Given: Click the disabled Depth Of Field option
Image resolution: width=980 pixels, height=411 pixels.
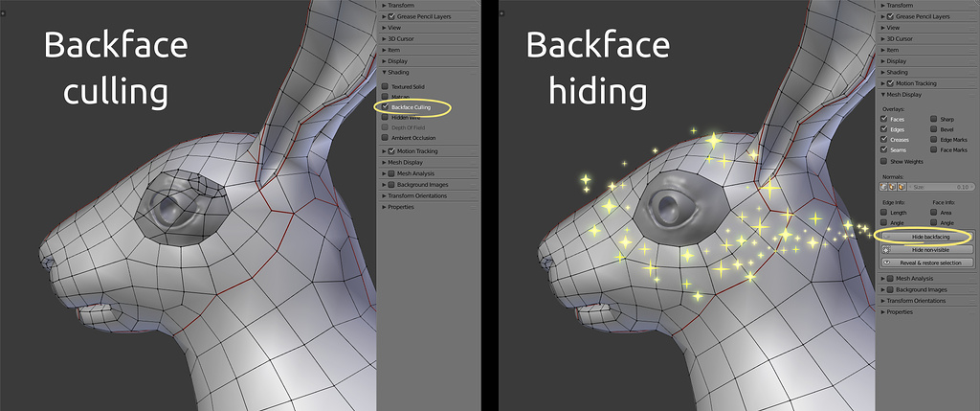Looking at the screenshot, I should [x=404, y=127].
